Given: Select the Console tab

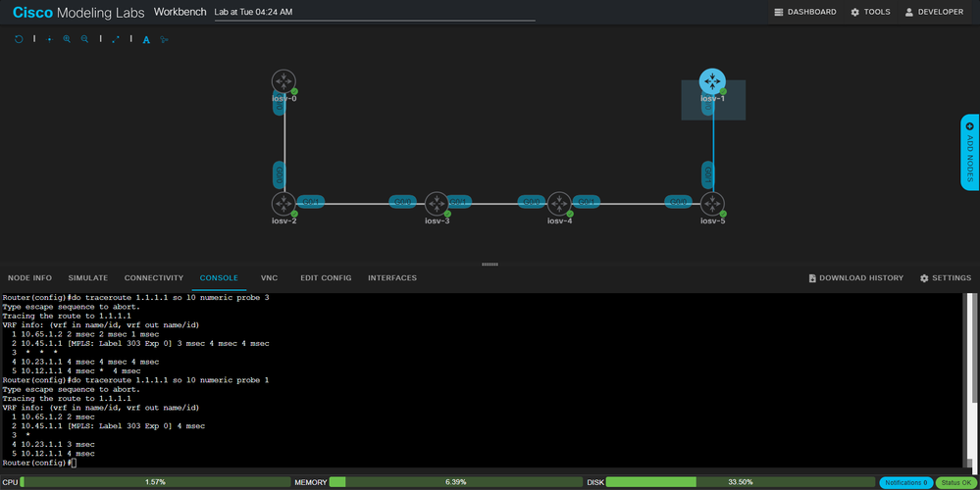Looking at the screenshot, I should 219,278.
